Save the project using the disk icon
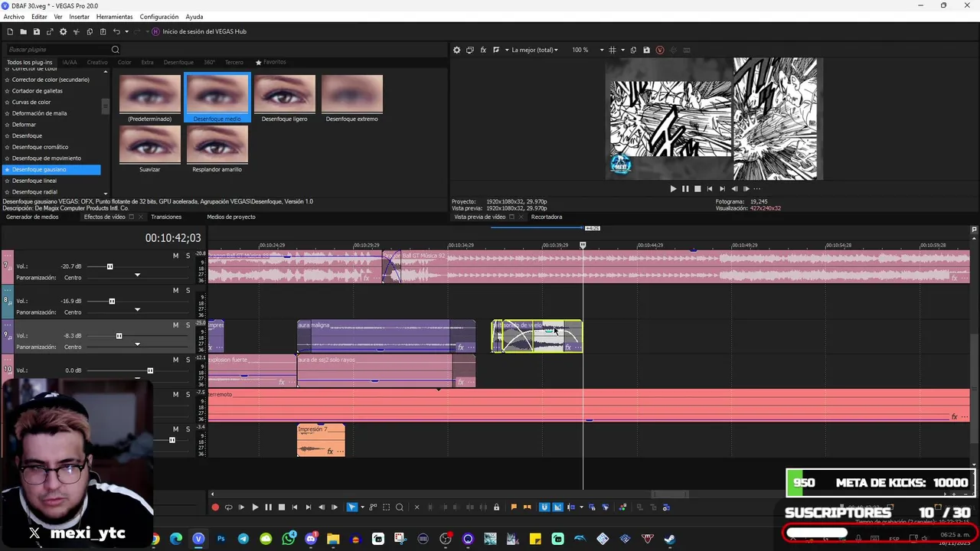This screenshot has width=980, height=551. pos(36,31)
